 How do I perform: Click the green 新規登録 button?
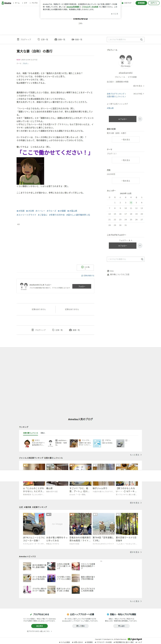141,3
